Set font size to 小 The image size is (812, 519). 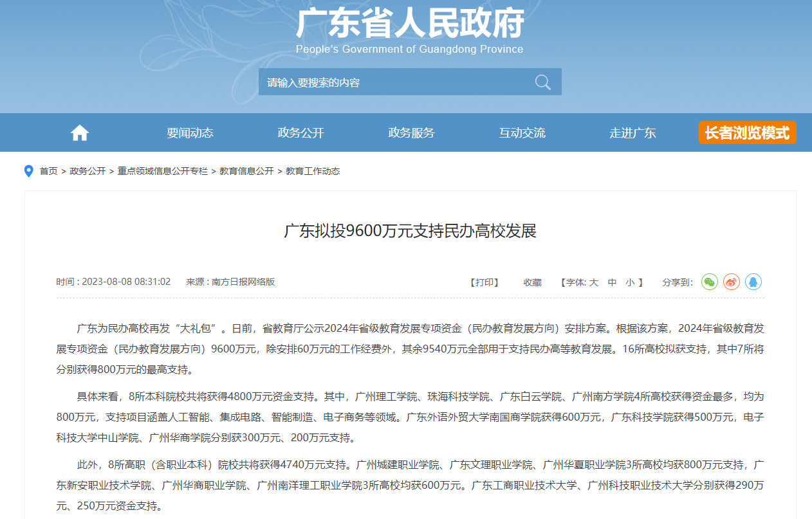tap(630, 282)
